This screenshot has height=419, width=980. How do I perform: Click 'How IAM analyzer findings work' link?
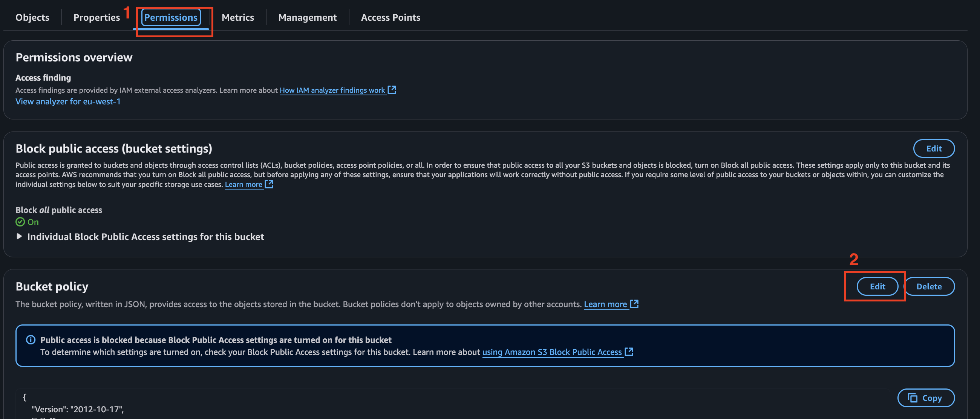332,90
